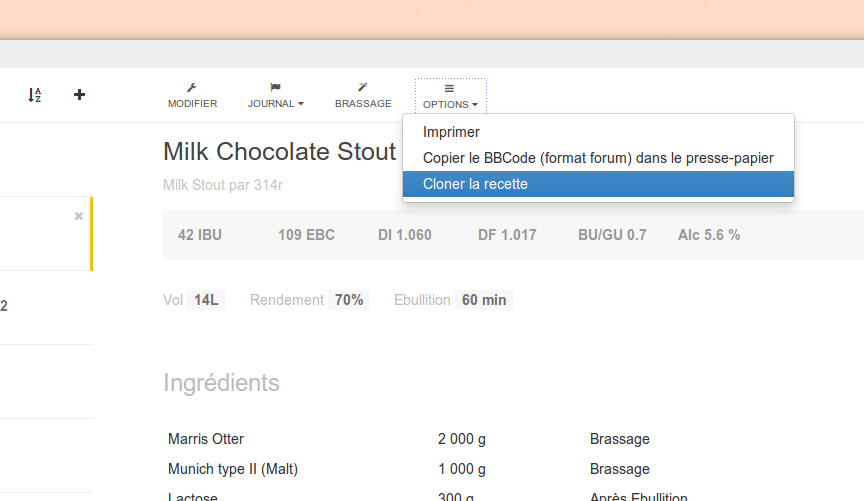Click the 70% Rendement value
Image resolution: width=864 pixels, height=501 pixels.
(x=349, y=300)
